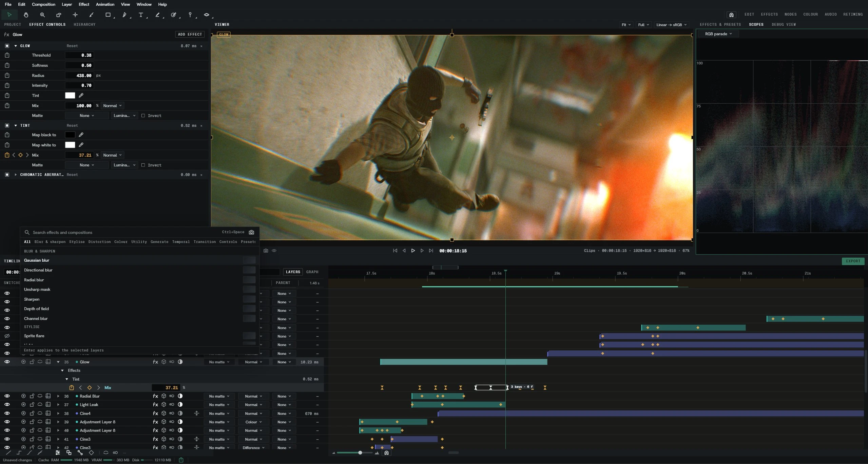Screen dimensions: 868x464
Task: Click the timeline snapping magnet below the tracks
Action: coord(386,453)
